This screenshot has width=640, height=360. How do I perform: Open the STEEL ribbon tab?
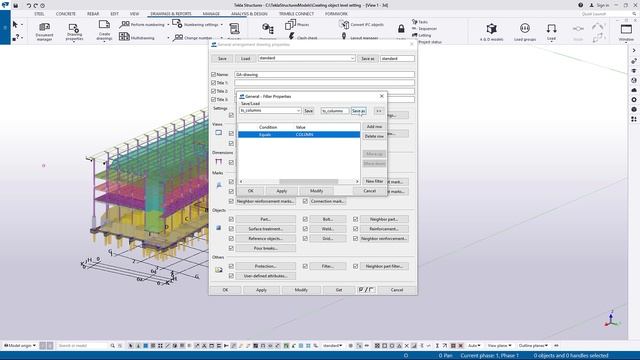coord(39,14)
